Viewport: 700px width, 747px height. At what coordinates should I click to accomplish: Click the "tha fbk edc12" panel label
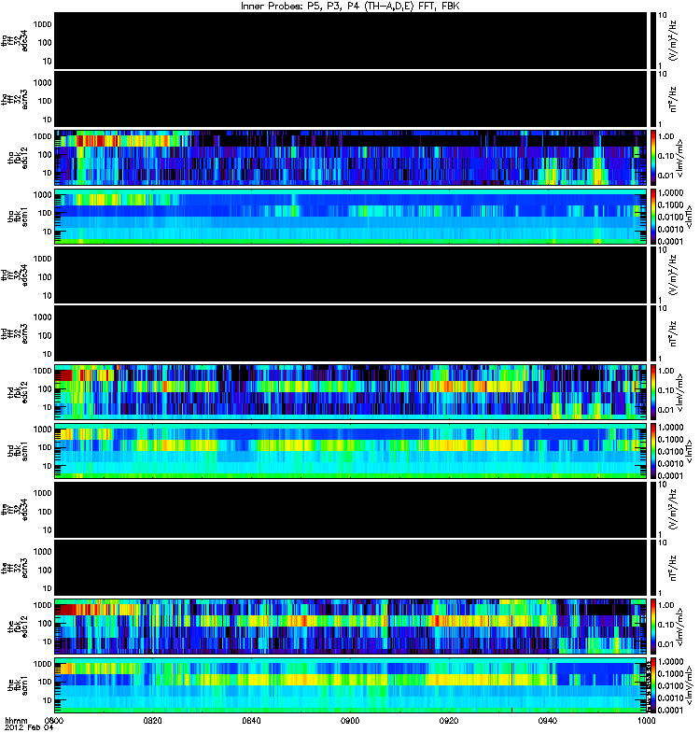click(18, 158)
